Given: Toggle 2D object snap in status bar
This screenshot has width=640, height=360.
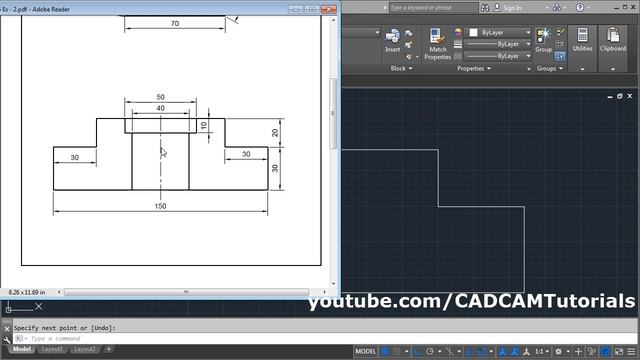Looking at the screenshot, I should click(x=482, y=351).
